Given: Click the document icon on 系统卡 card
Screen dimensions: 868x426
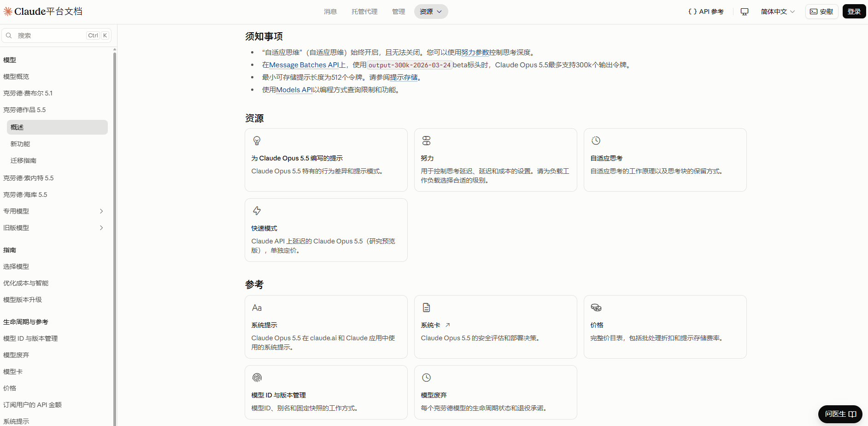Looking at the screenshot, I should point(427,308).
